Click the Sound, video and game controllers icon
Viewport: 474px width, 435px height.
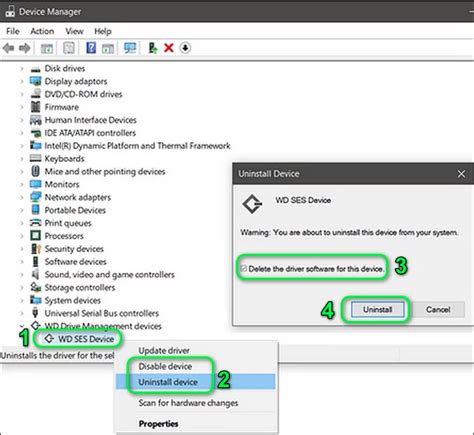[35, 274]
